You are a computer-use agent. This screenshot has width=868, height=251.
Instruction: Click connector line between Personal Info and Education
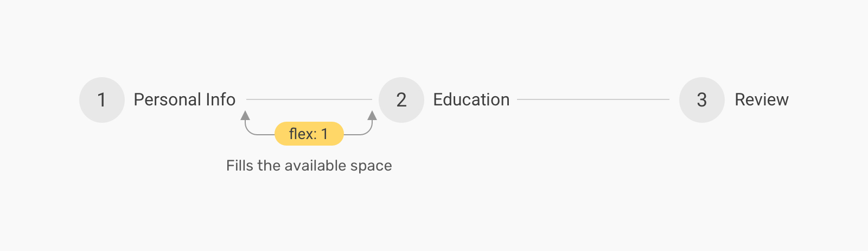(x=309, y=99)
